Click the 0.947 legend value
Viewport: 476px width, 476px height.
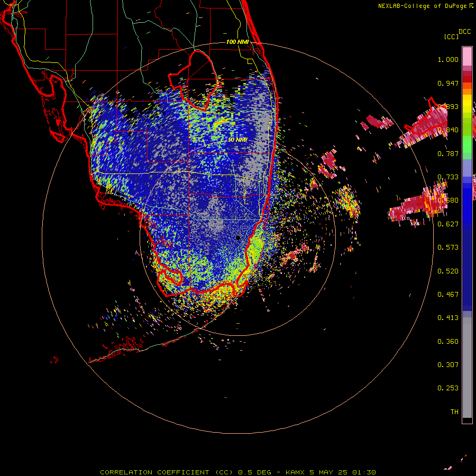[448, 83]
